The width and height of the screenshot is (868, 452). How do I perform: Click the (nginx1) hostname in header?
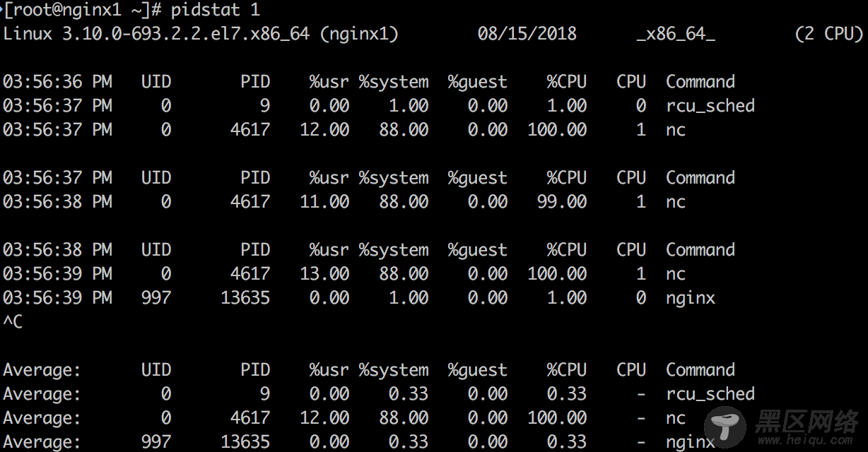pos(359,34)
